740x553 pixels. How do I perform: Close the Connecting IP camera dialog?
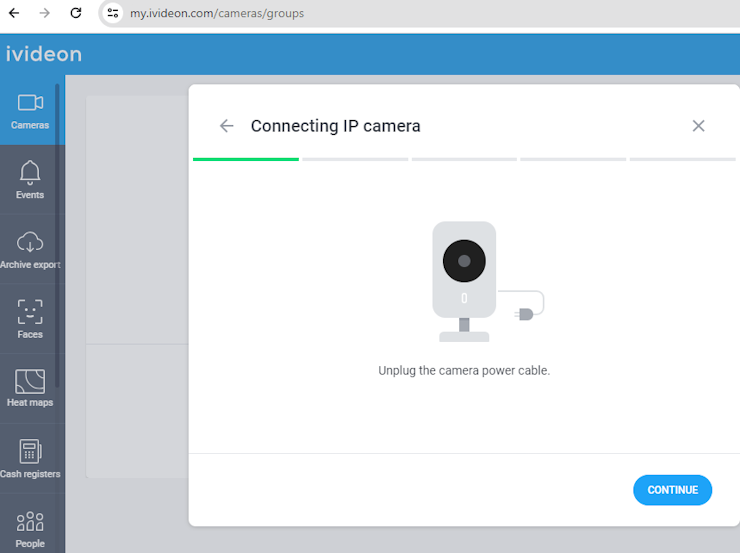click(698, 126)
